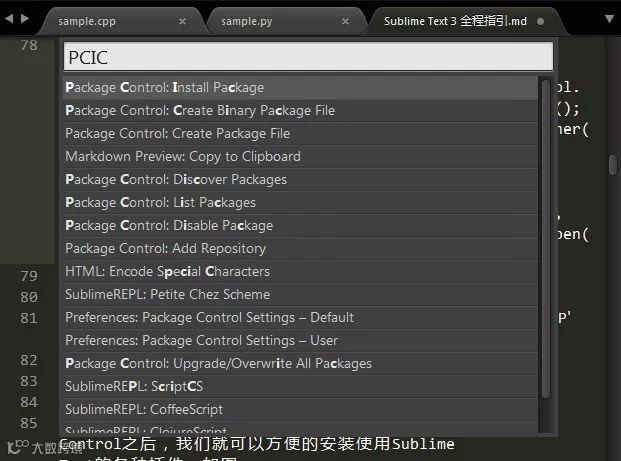This screenshot has height=461, width=621.
Task: Close the sample.py tab
Action: point(345,21)
